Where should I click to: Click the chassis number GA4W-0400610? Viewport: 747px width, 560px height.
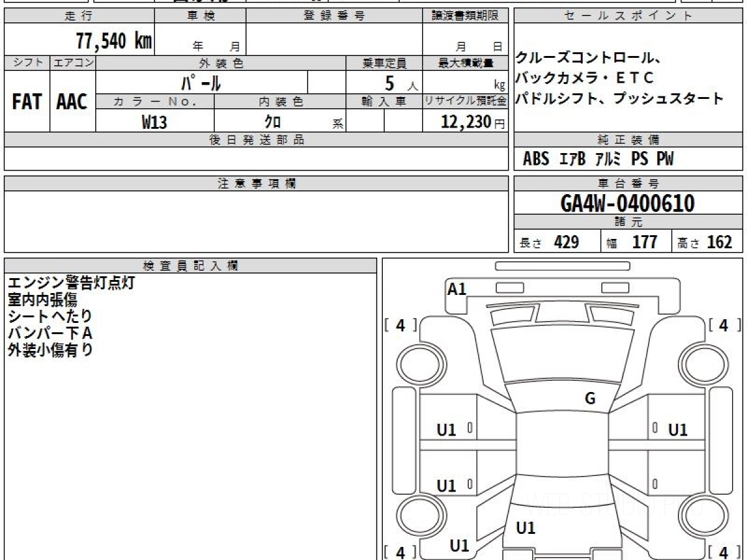pyautogui.click(x=627, y=203)
